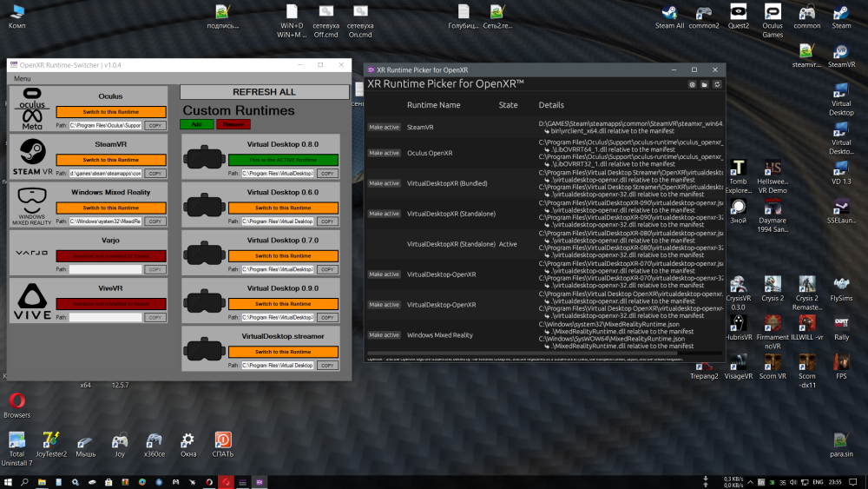Click the active Virtual Desktop 0.8.0 runtime button
Viewport: 868px width, 489px height.
click(283, 160)
